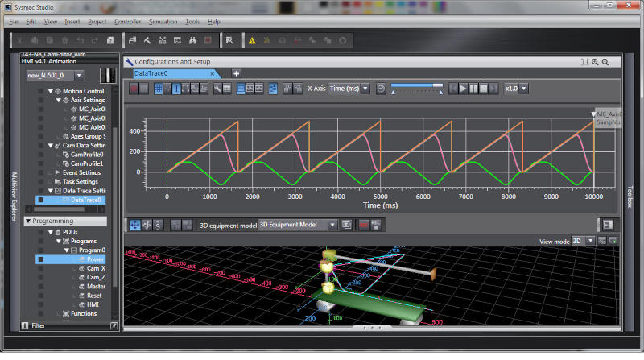Image resolution: width=644 pixels, height=360 pixels.
Task: Open the Toolbox side panel
Action: tap(630, 197)
